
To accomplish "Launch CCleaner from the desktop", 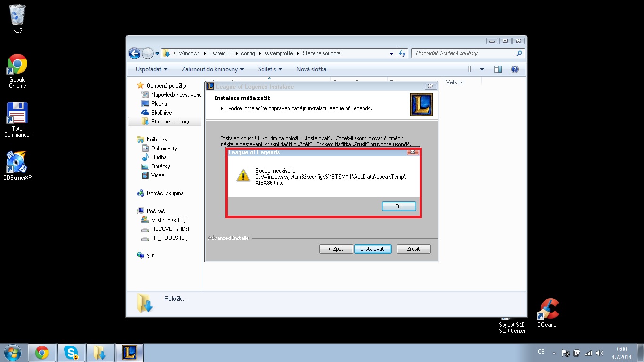I will tap(548, 313).
